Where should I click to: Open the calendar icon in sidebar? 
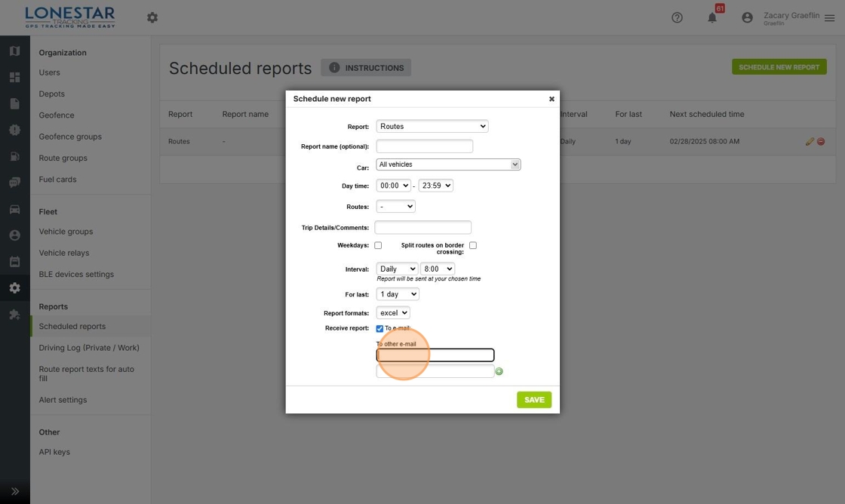tap(14, 262)
